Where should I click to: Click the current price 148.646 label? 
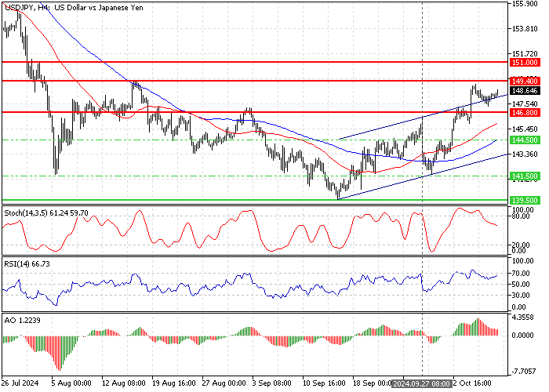click(x=525, y=91)
